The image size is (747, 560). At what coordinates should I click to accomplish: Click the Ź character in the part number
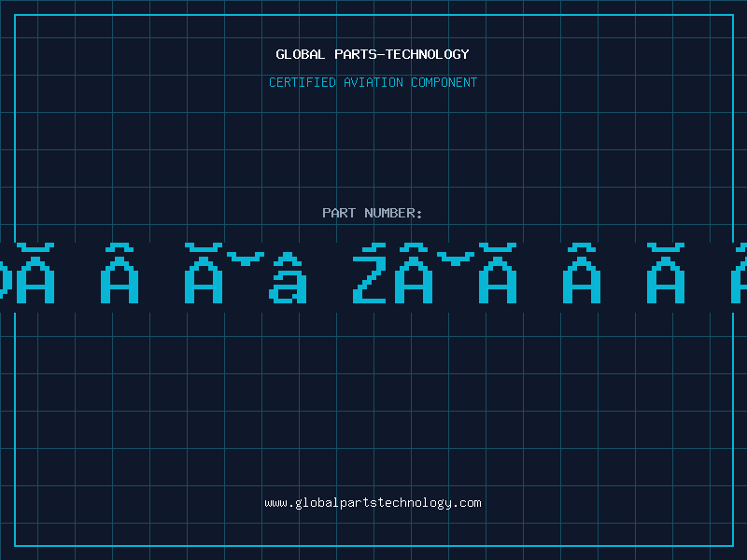pyautogui.click(x=369, y=273)
